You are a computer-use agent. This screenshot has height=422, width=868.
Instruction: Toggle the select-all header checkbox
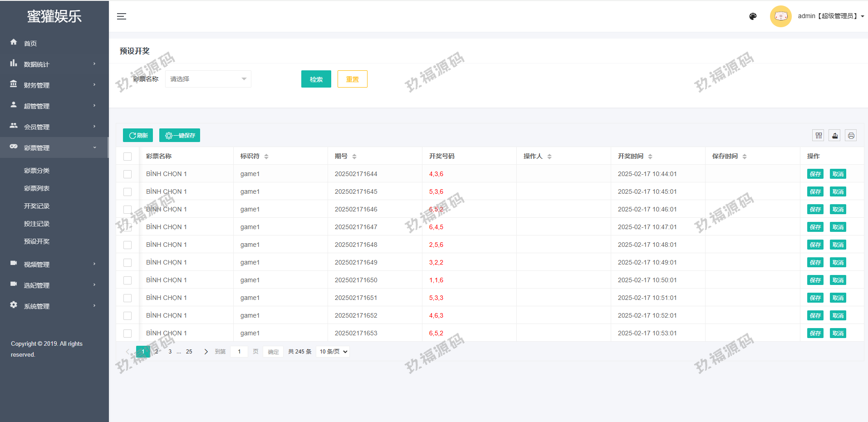coord(128,157)
